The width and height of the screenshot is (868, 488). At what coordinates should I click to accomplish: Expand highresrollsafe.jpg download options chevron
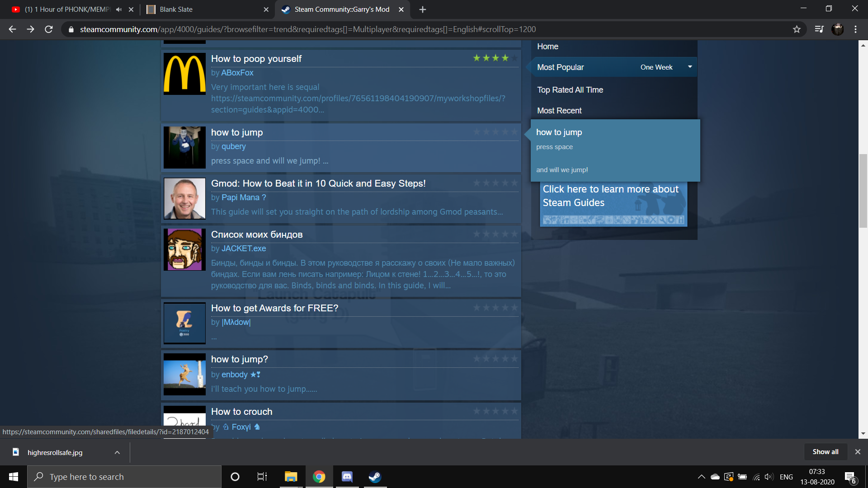point(117,452)
